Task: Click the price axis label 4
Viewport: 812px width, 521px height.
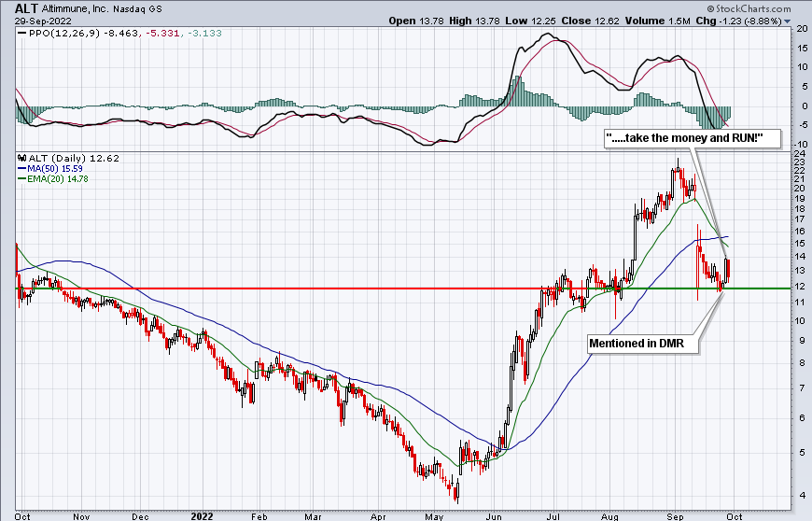Action: click(802, 495)
